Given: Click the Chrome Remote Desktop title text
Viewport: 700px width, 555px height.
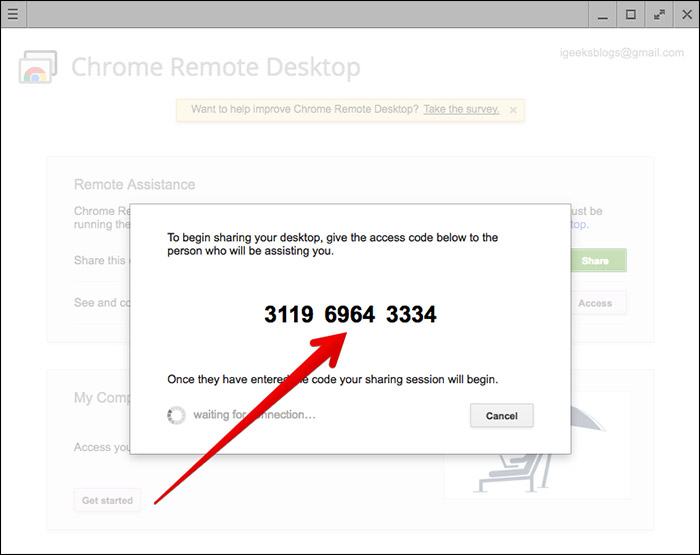Looking at the screenshot, I should [x=215, y=68].
